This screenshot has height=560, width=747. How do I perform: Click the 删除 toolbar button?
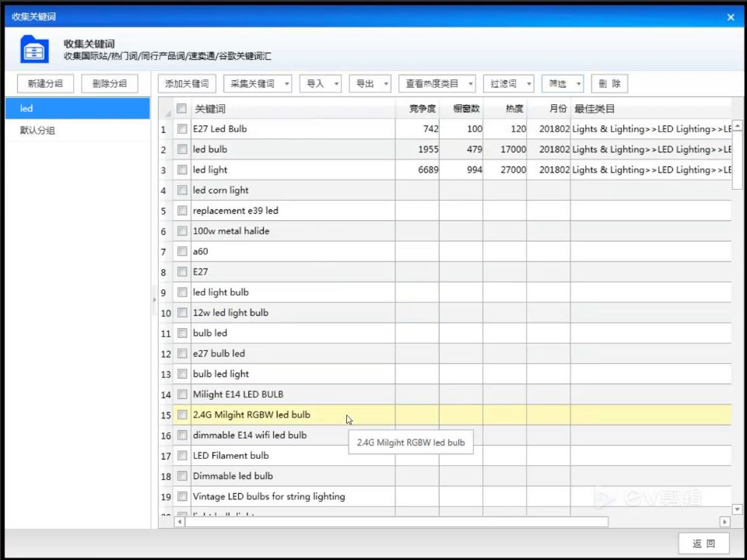(x=610, y=84)
